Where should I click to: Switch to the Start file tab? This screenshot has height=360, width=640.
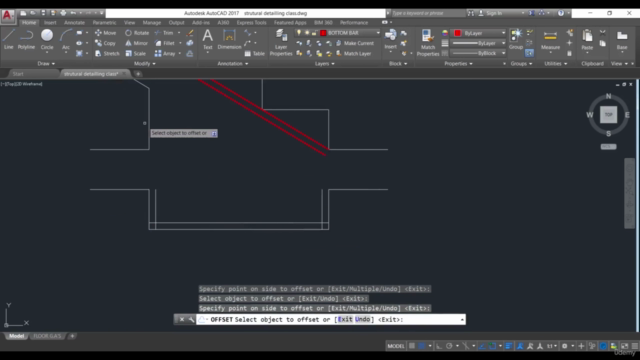(x=18, y=74)
